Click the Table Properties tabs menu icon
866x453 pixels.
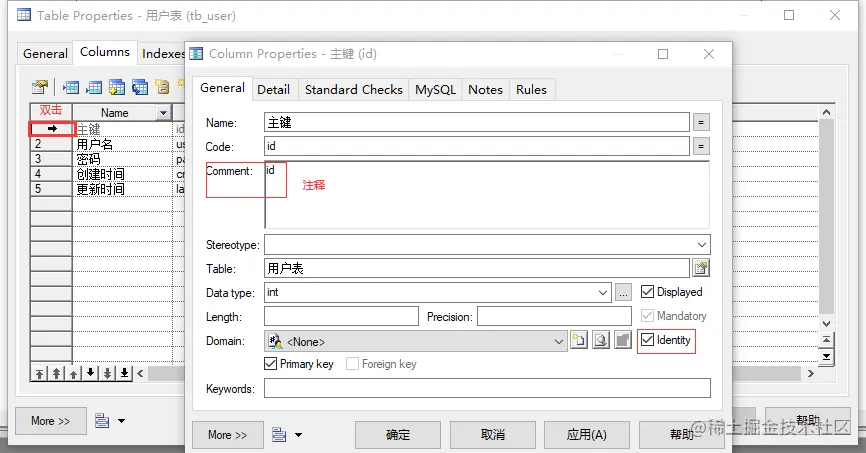click(102, 421)
